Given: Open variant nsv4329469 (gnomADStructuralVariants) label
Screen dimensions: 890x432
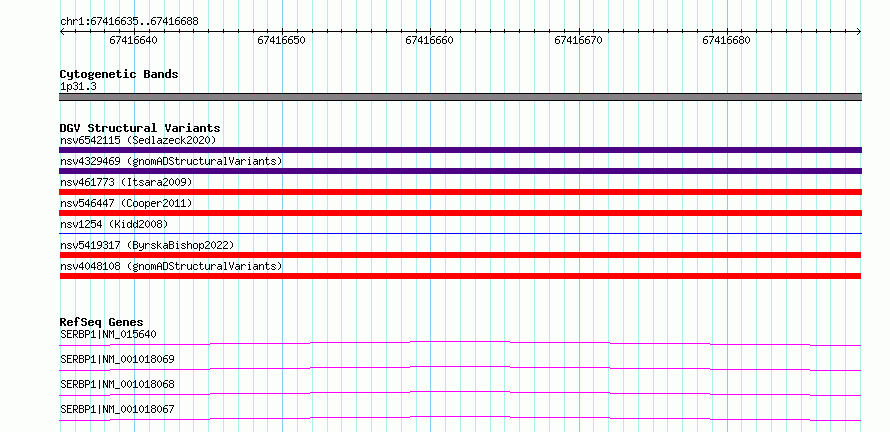Looking at the screenshot, I should 171,161.
